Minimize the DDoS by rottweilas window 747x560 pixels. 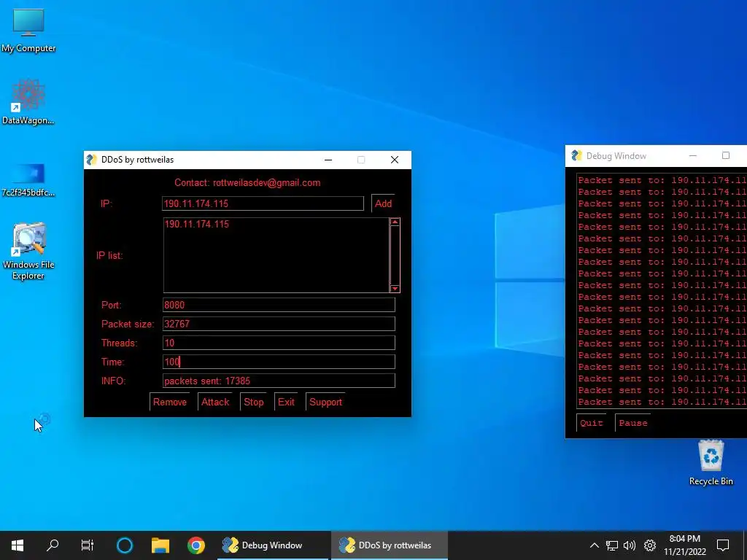pyautogui.click(x=328, y=160)
